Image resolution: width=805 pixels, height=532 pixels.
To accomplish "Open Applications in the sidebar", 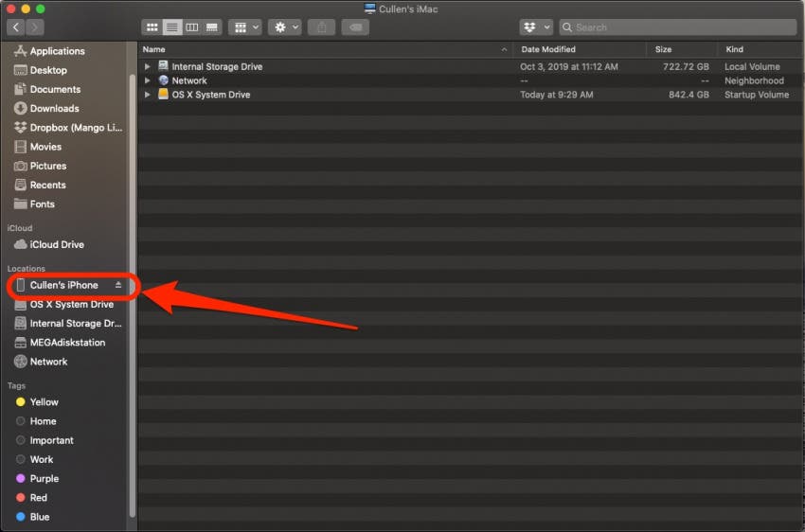I will click(x=57, y=51).
